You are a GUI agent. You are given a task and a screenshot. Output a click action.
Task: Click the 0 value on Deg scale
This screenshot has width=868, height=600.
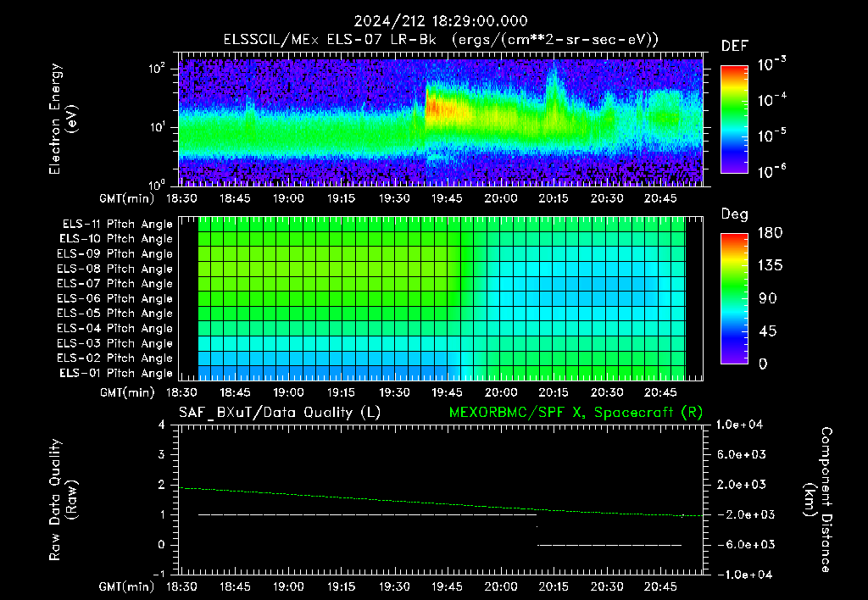tap(764, 364)
